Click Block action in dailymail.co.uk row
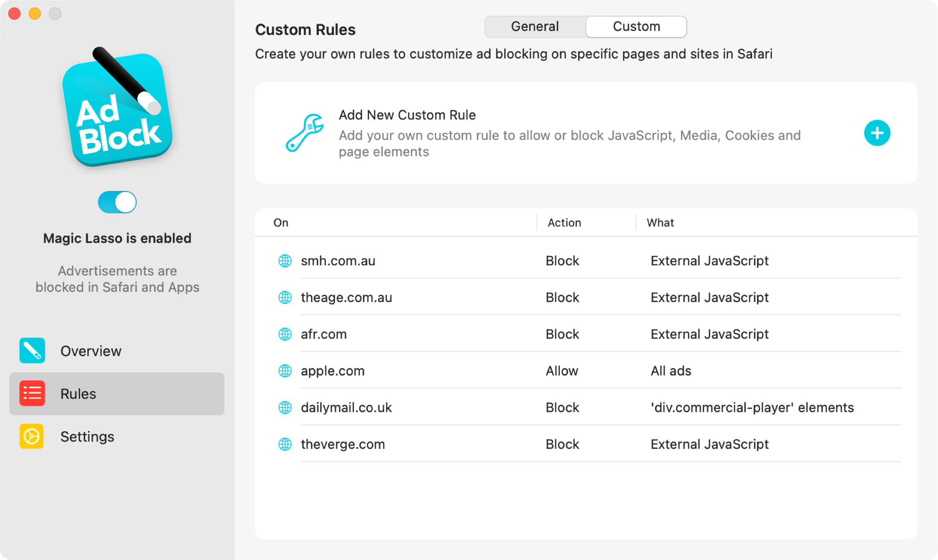The image size is (938, 560). tap(562, 407)
